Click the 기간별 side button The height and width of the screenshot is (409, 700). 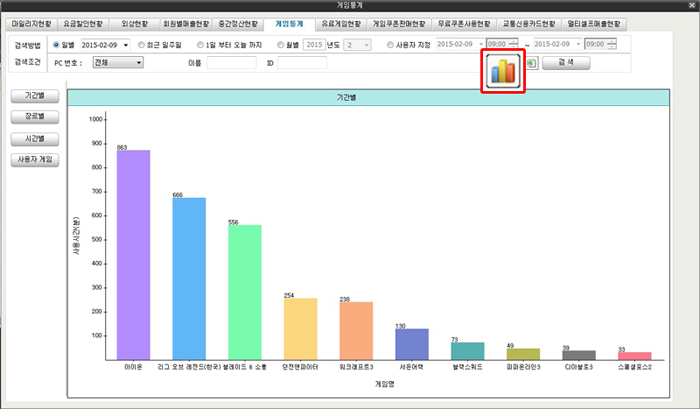(35, 96)
